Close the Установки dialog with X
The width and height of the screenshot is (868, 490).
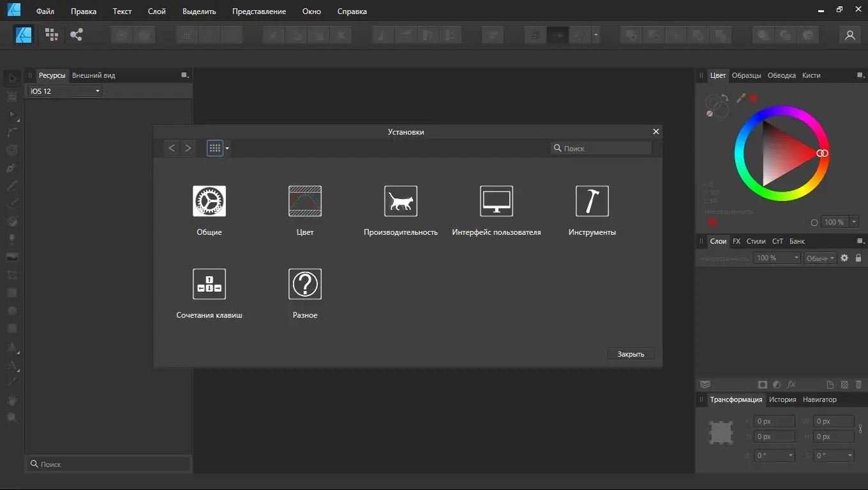[x=655, y=131]
